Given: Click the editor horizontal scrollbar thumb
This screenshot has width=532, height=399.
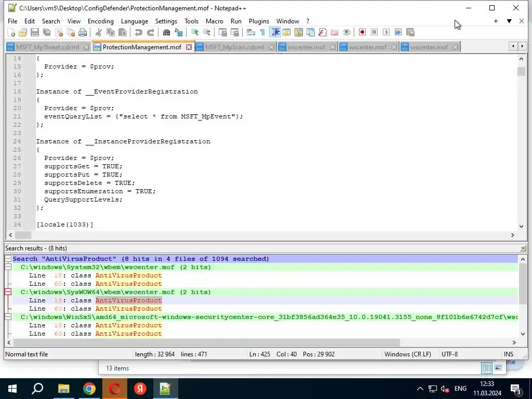Looking at the screenshot, I should [x=23, y=235].
